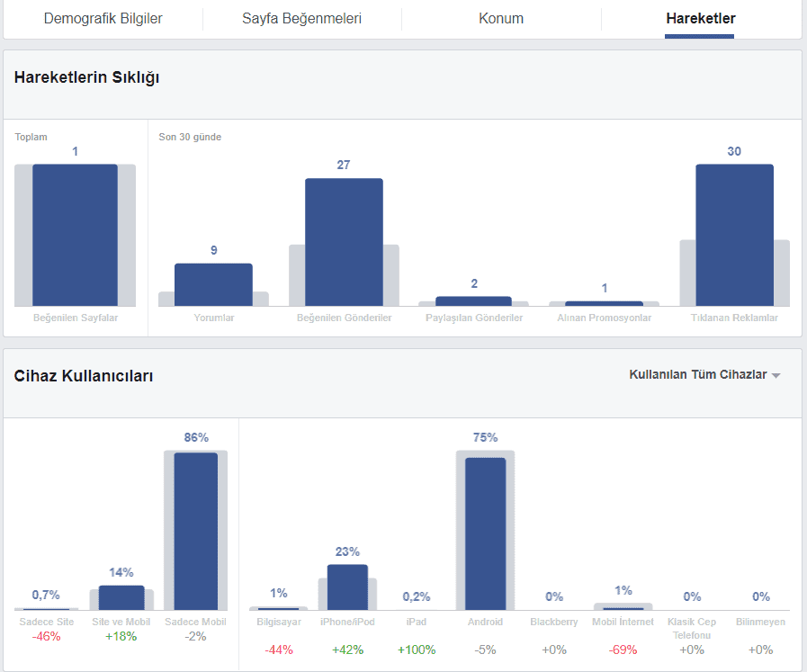Open the Sayfa Beğenmeleri tab
The height and width of the screenshot is (672, 807).
coord(301,18)
